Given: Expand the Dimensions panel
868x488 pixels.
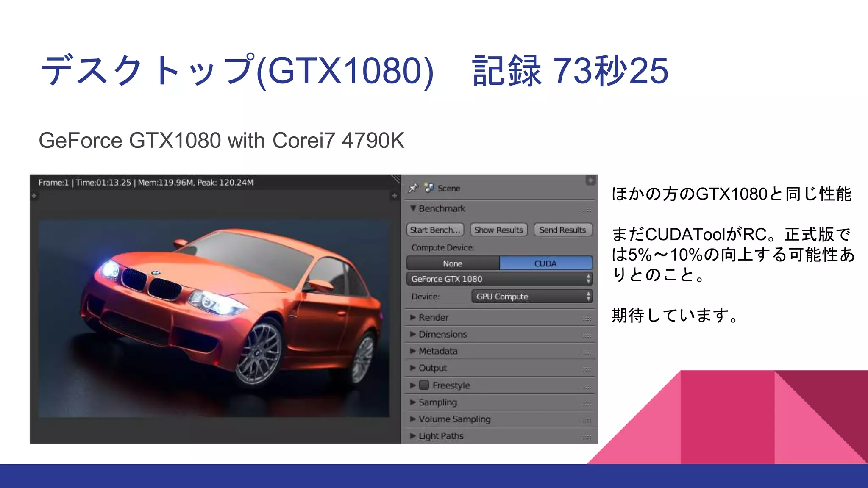Looking at the screenshot, I should (413, 334).
